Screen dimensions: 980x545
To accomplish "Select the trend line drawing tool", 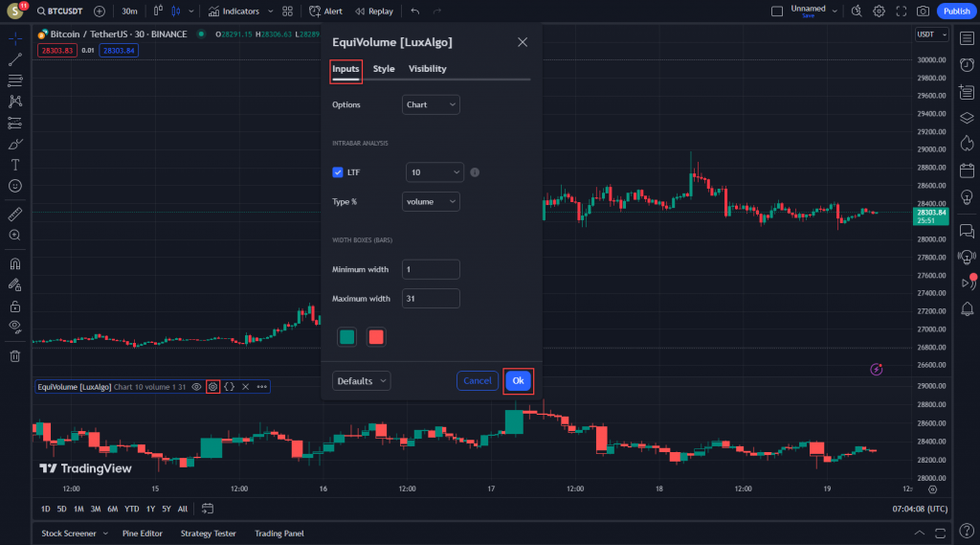I will [x=15, y=59].
